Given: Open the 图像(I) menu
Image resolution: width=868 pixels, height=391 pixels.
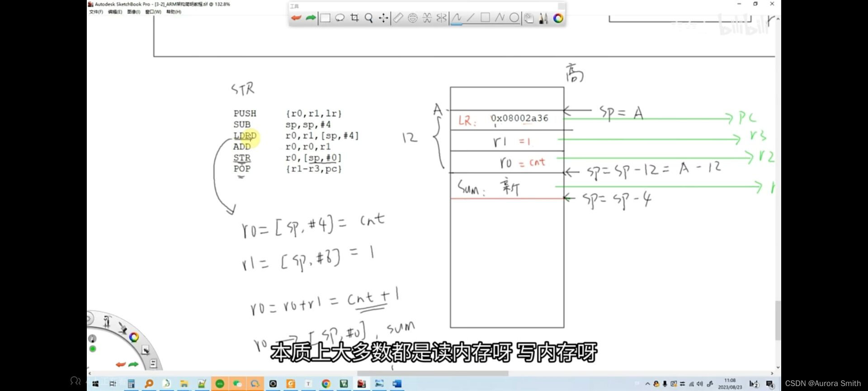Looking at the screenshot, I should tap(133, 12).
